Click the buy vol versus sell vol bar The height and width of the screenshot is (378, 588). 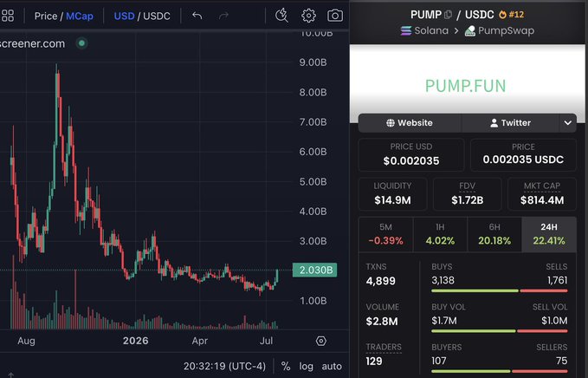point(499,331)
